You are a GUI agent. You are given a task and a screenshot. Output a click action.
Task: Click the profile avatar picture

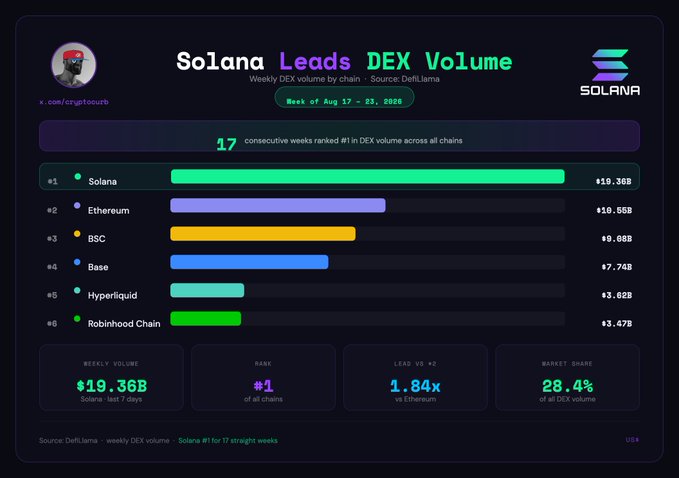coord(74,65)
